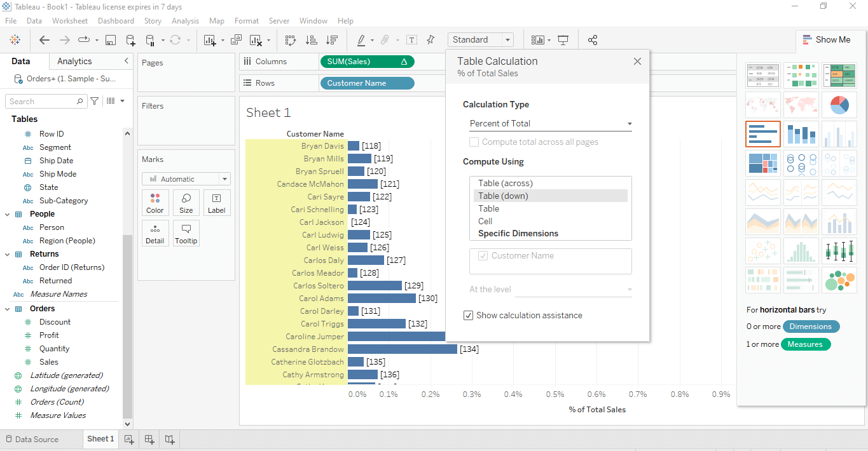
Task: Open the Analysis menu
Action: pos(185,20)
